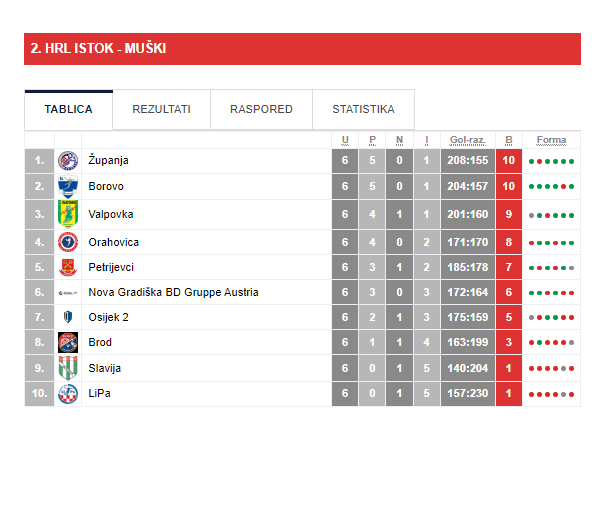Open the Rezultati tab
This screenshot has width=610, height=522.
[x=161, y=109]
